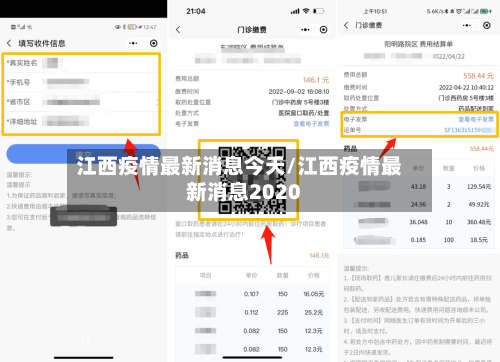The height and width of the screenshot is (362, 500).
Task: Tap the 门诊西药房 5号楼3楼 pickup location
Action: (466, 98)
